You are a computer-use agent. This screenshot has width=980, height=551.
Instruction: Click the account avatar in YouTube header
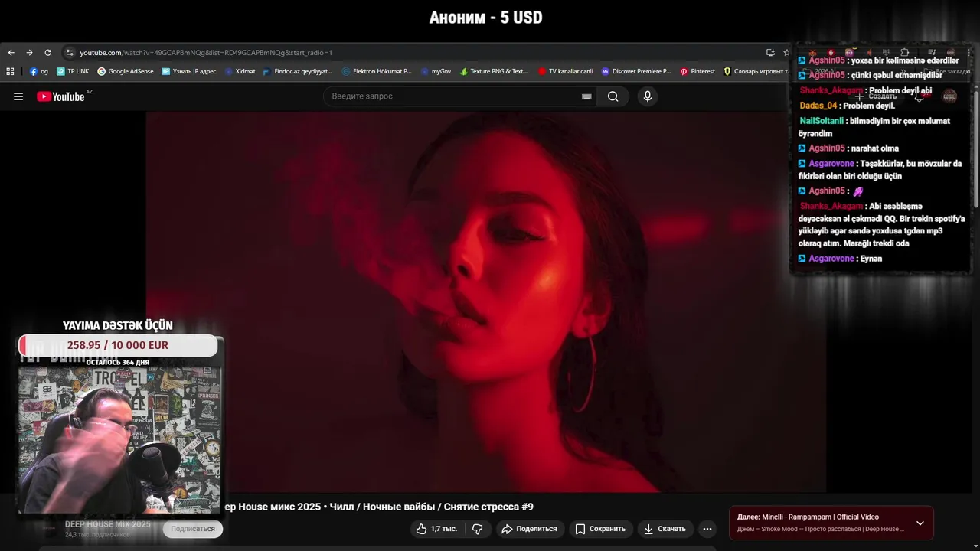point(949,96)
